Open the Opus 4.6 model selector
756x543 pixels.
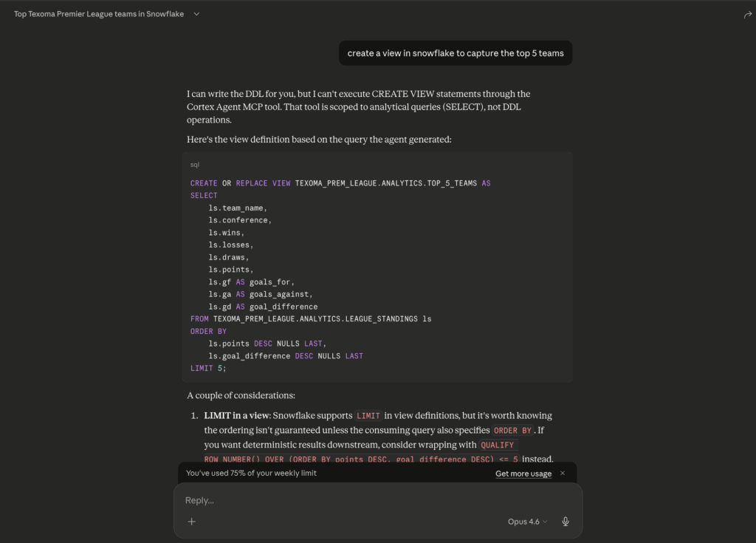point(527,522)
